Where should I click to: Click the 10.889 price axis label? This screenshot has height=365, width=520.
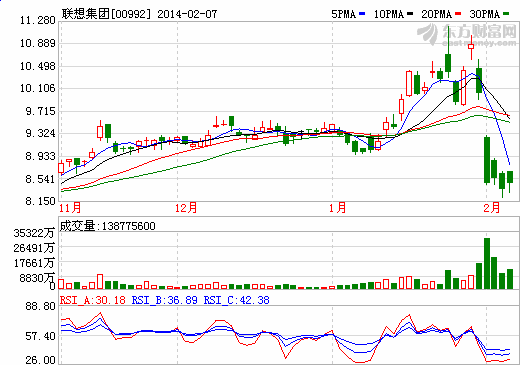coord(38,43)
